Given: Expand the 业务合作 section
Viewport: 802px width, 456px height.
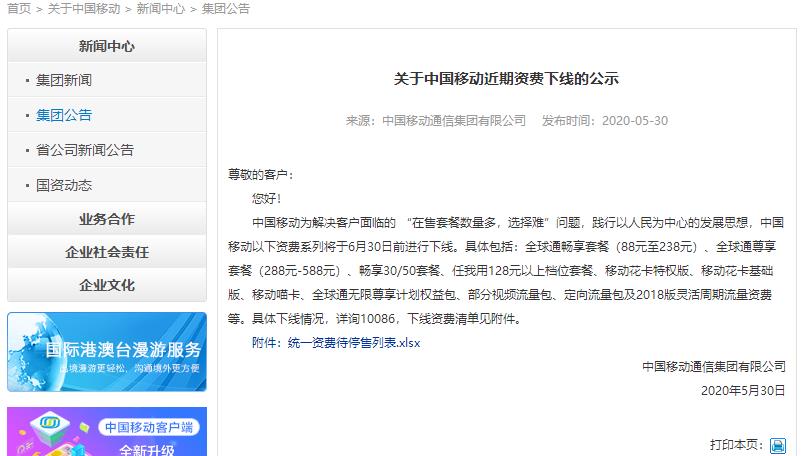Looking at the screenshot, I should point(107,219).
